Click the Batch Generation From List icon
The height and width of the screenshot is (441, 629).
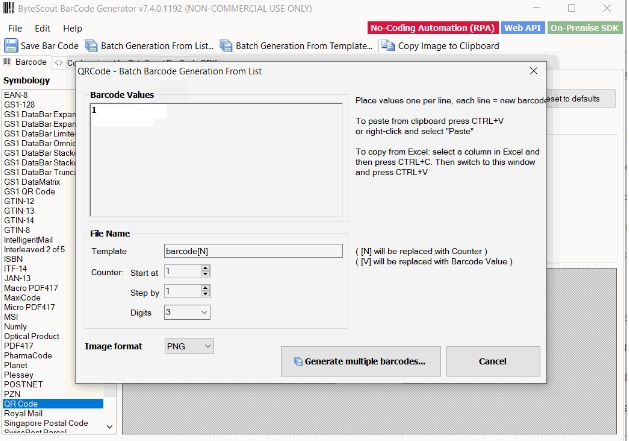point(92,46)
